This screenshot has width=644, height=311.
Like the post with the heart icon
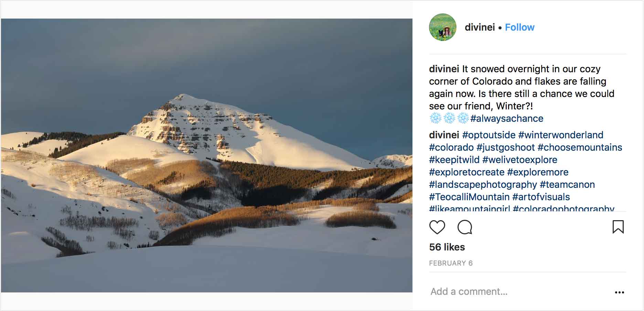click(x=437, y=227)
